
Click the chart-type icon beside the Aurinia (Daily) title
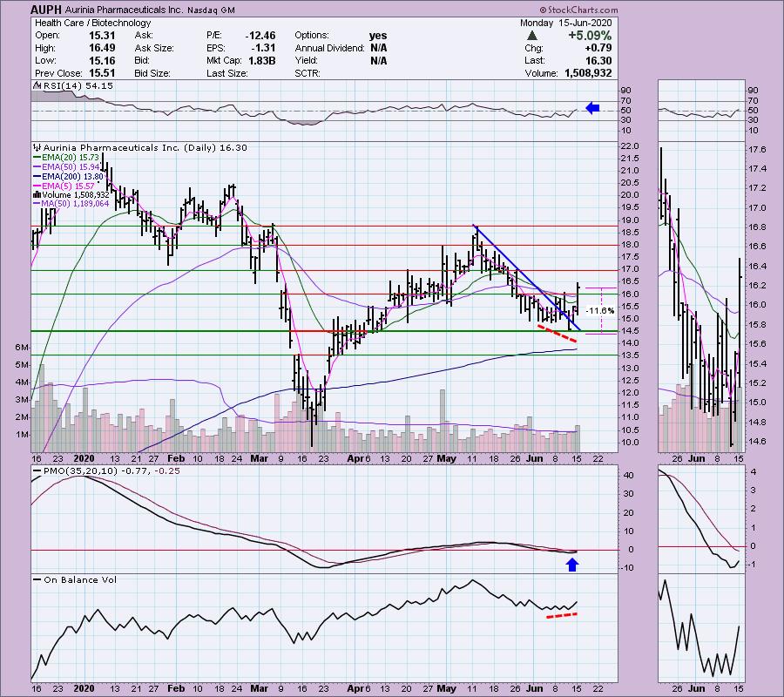[x=37, y=147]
